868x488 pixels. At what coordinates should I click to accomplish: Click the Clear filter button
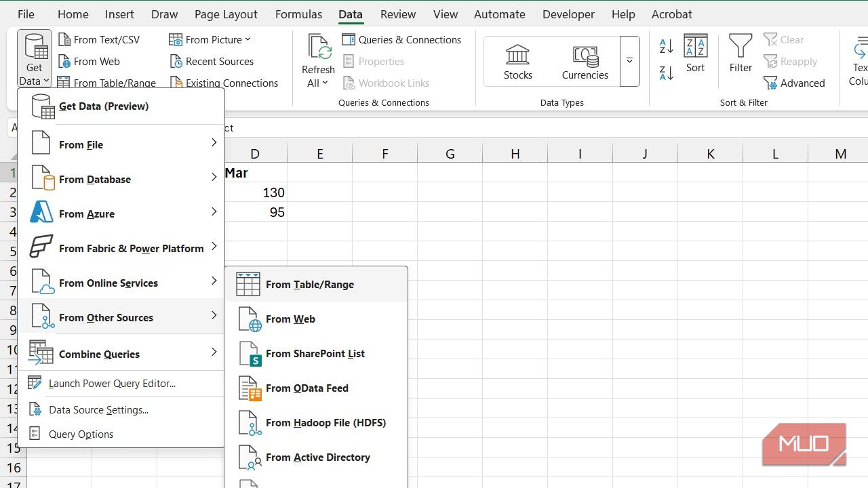coord(783,40)
